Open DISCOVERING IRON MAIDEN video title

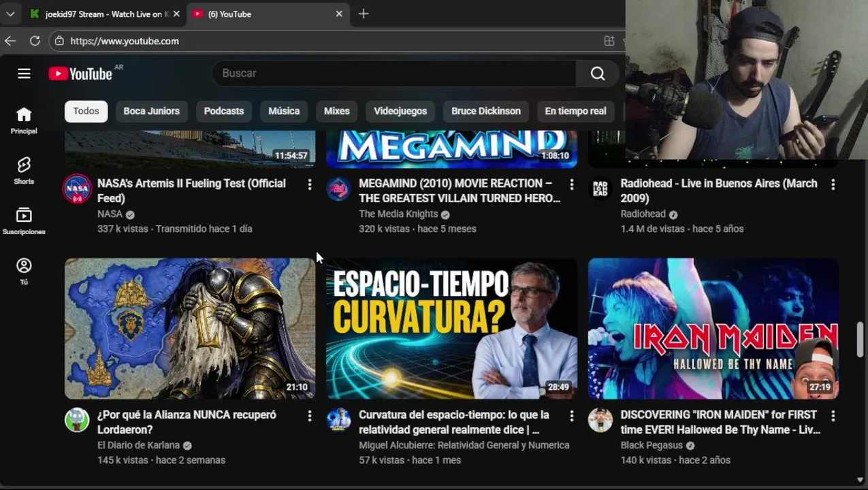(720, 422)
